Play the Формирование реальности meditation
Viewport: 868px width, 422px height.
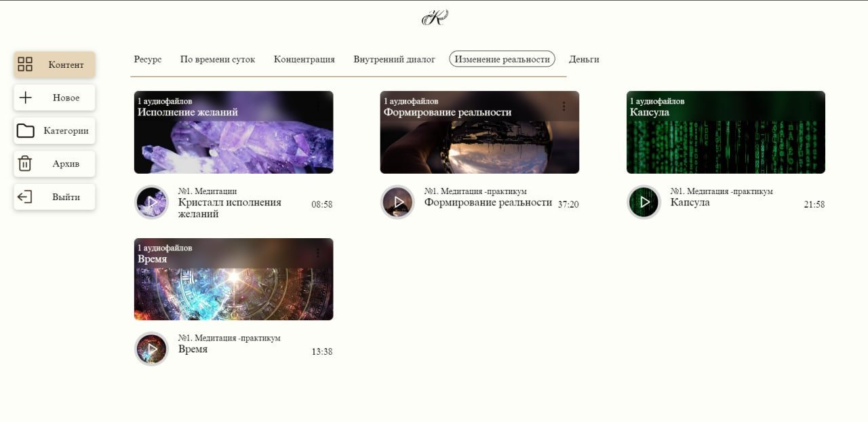[x=397, y=202]
